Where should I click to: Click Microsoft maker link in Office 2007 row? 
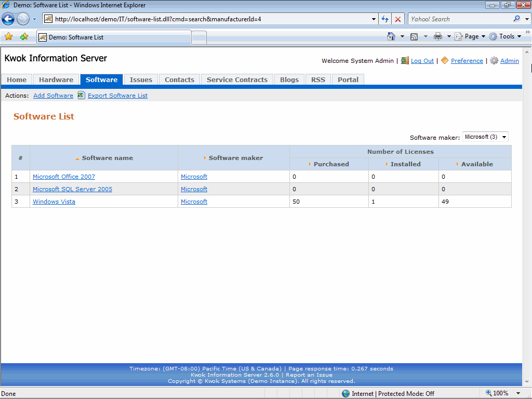point(194,177)
